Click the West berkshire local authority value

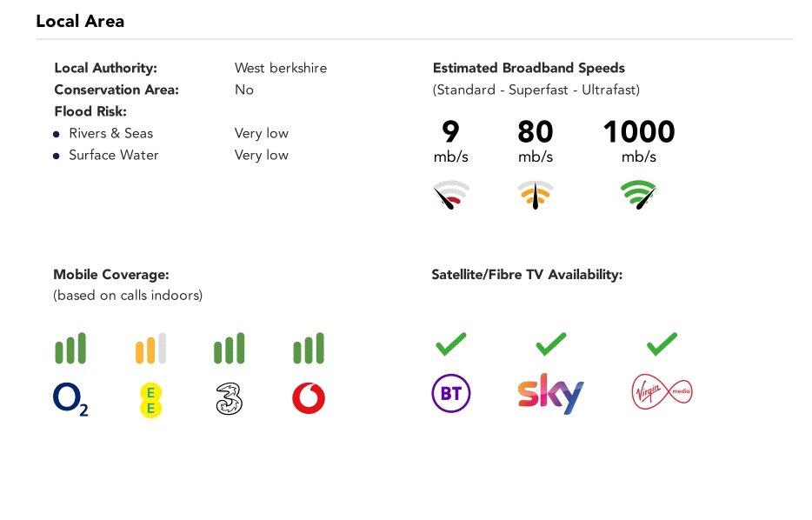coord(281,68)
